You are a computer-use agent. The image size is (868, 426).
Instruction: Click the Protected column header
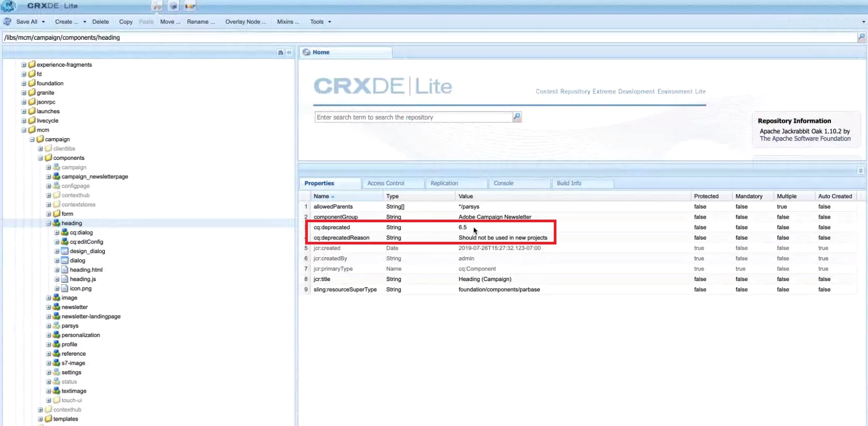click(711, 196)
